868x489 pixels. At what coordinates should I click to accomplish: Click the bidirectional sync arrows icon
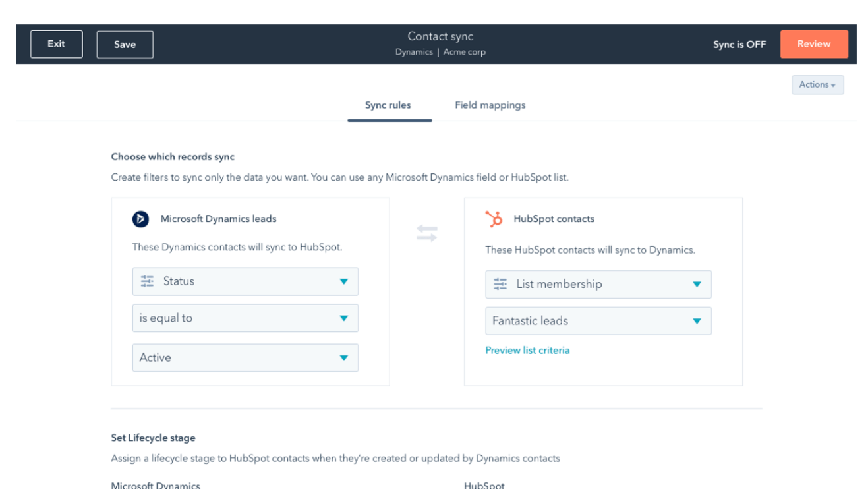point(426,233)
